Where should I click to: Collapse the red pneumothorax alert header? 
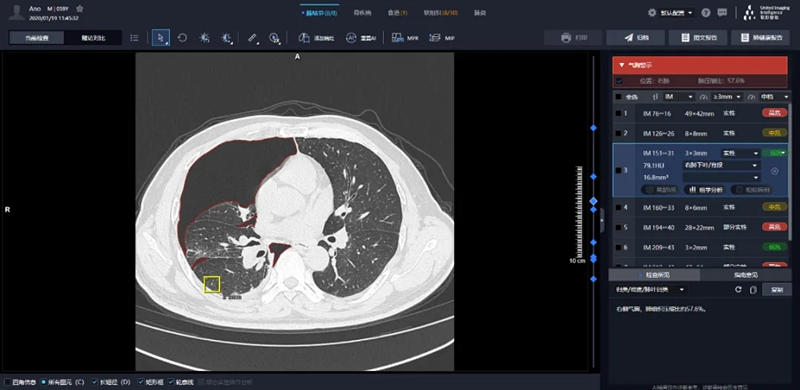coord(699,65)
